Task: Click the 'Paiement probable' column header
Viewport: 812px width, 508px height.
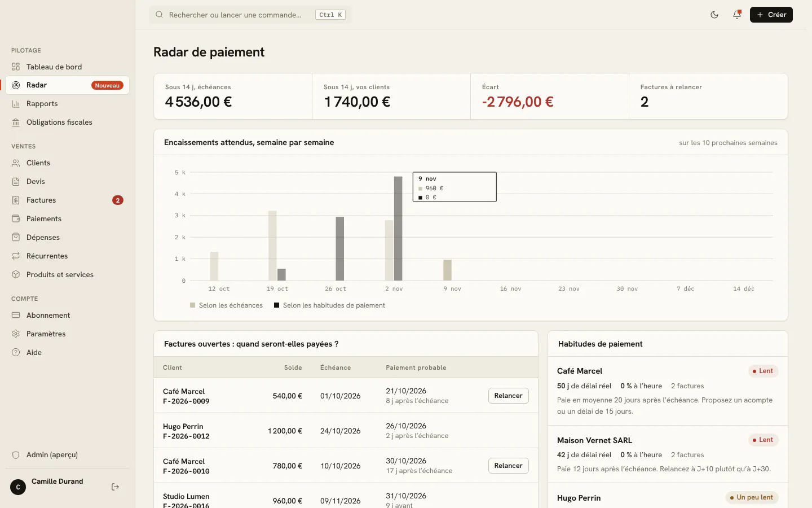Action: [x=416, y=367]
